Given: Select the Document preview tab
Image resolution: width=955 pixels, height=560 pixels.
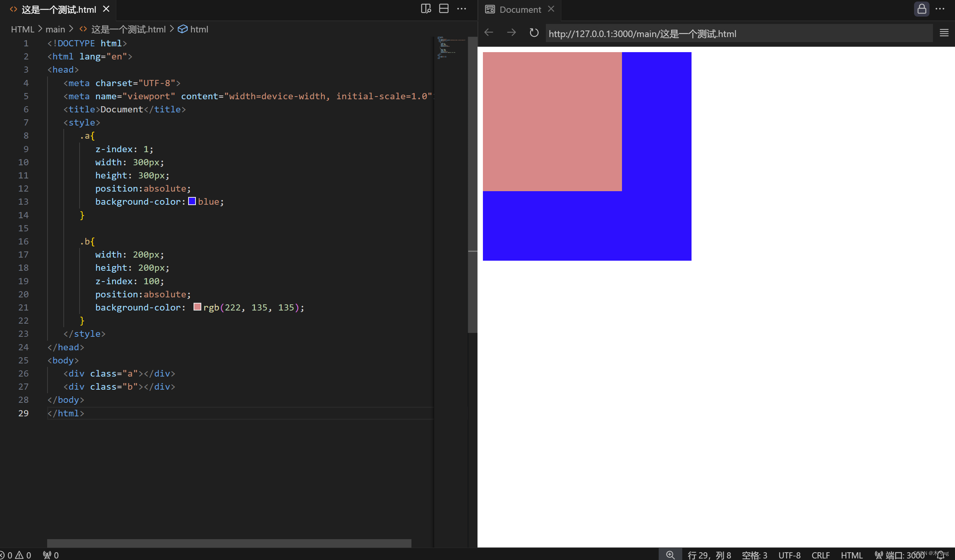Looking at the screenshot, I should (x=520, y=10).
